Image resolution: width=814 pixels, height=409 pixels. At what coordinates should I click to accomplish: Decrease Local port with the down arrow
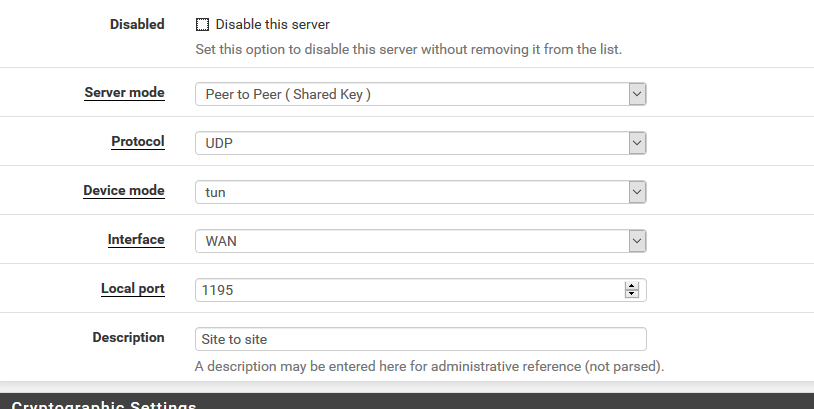tap(631, 294)
